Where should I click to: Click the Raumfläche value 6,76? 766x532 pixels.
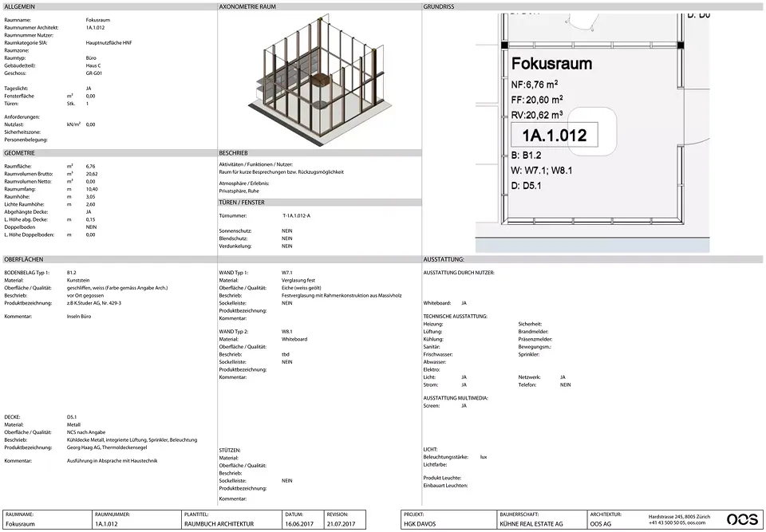(90, 166)
